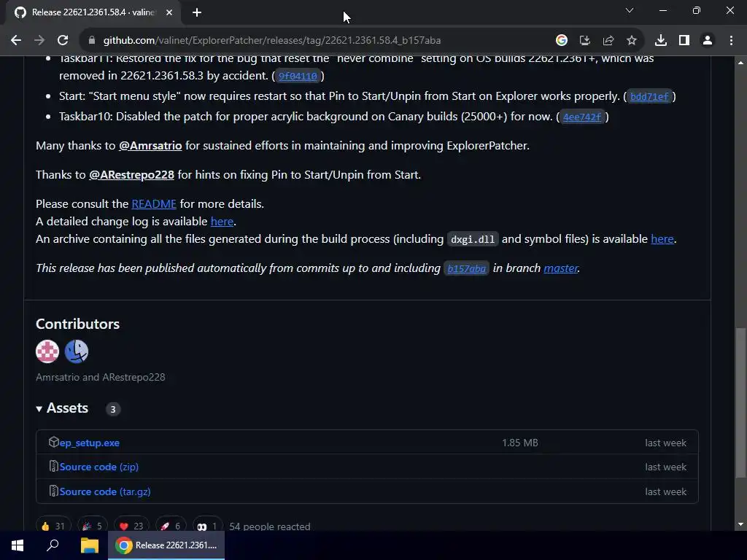747x560 pixels.
Task: Click the ep_setup.exe package icon
Action: point(53,443)
